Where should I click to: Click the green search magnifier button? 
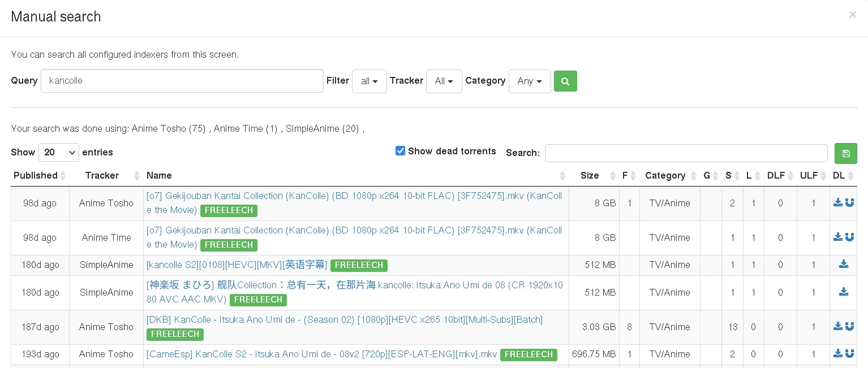(x=565, y=81)
